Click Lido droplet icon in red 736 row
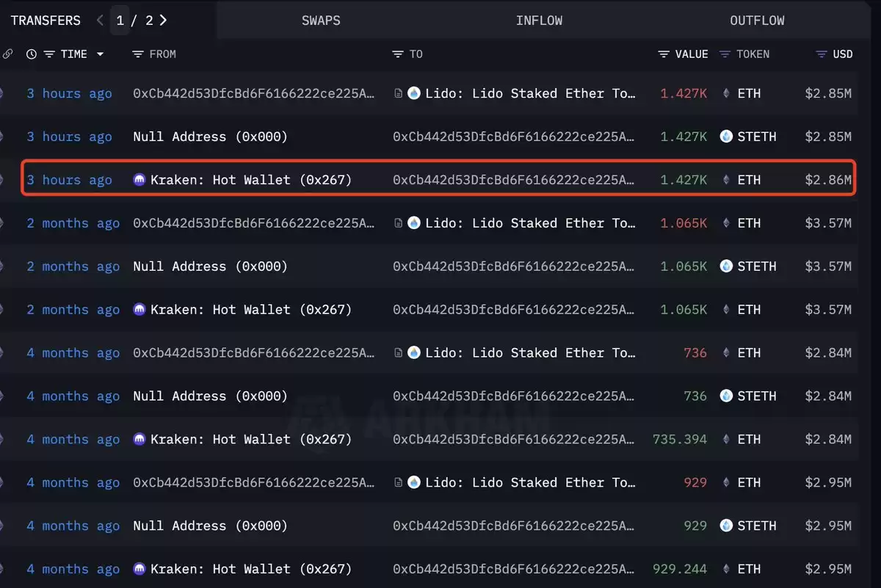881x588 pixels. [x=414, y=353]
